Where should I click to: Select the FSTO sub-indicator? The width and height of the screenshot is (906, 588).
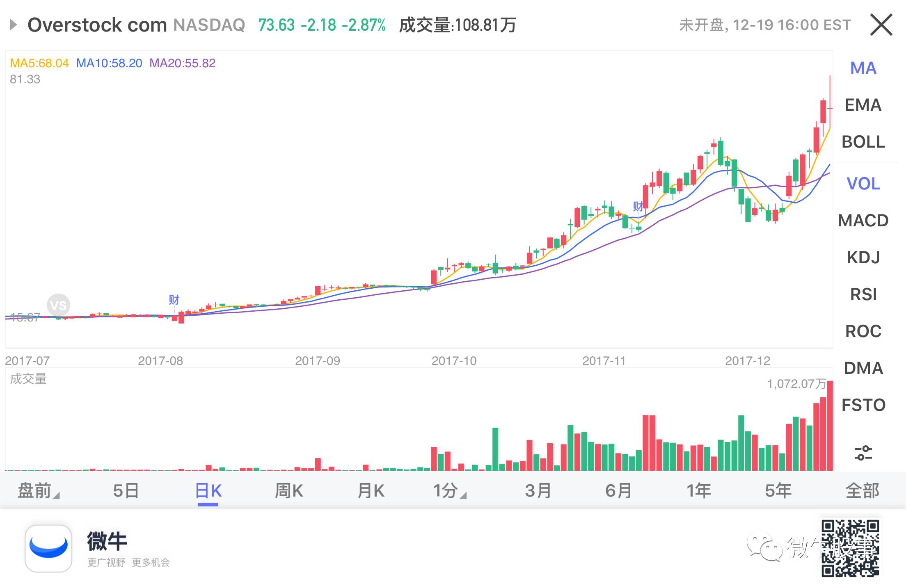tap(863, 405)
